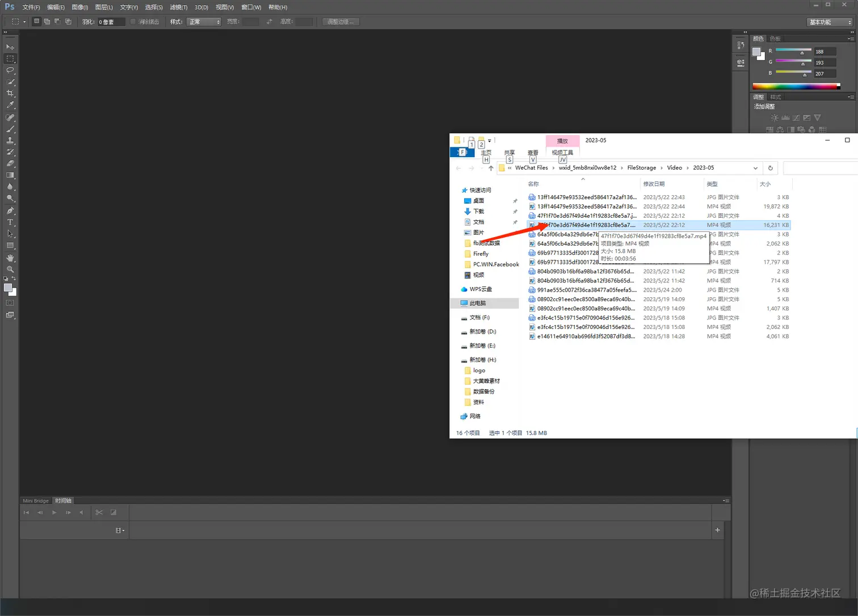Open the 样式 style dropdown
Image resolution: width=858 pixels, height=616 pixels.
204,22
